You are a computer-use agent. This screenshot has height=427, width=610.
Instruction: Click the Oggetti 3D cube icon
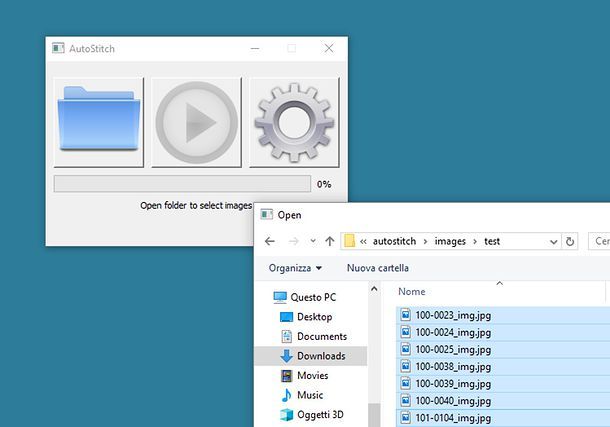pyautogui.click(x=287, y=415)
